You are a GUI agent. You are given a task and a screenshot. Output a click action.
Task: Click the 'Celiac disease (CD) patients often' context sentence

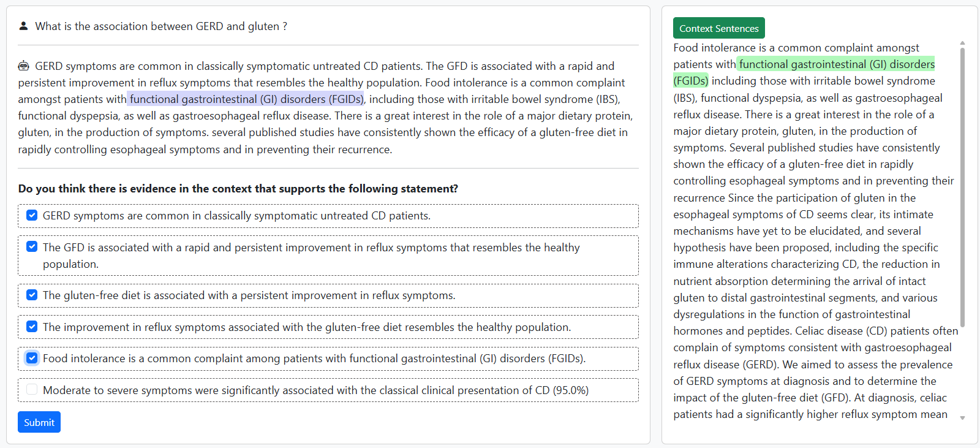point(876,331)
